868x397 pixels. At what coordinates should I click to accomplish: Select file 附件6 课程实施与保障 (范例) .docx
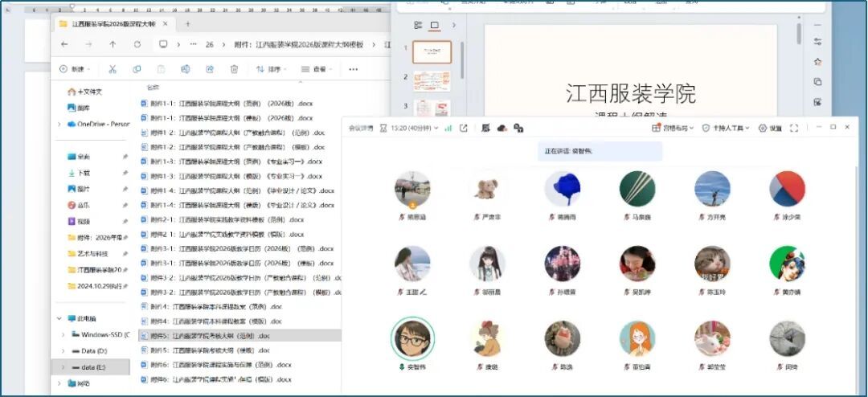[216, 365]
